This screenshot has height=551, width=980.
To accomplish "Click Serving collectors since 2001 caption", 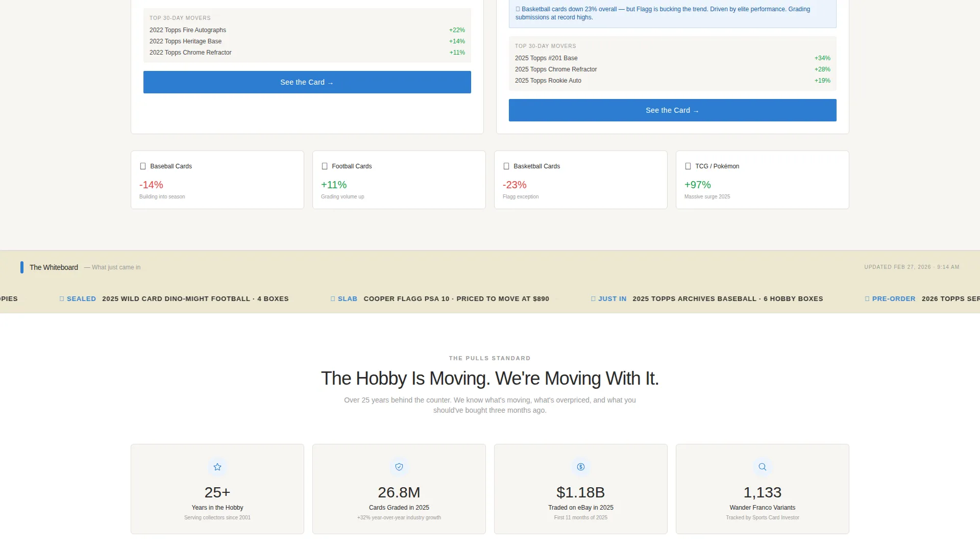I will click(x=217, y=517).
